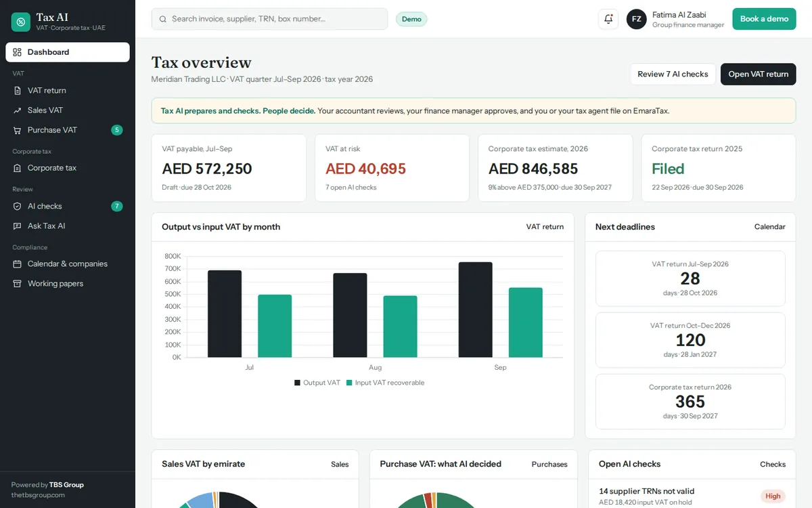Focus the invoice search field
This screenshot has width=812, height=508.
coord(269,19)
